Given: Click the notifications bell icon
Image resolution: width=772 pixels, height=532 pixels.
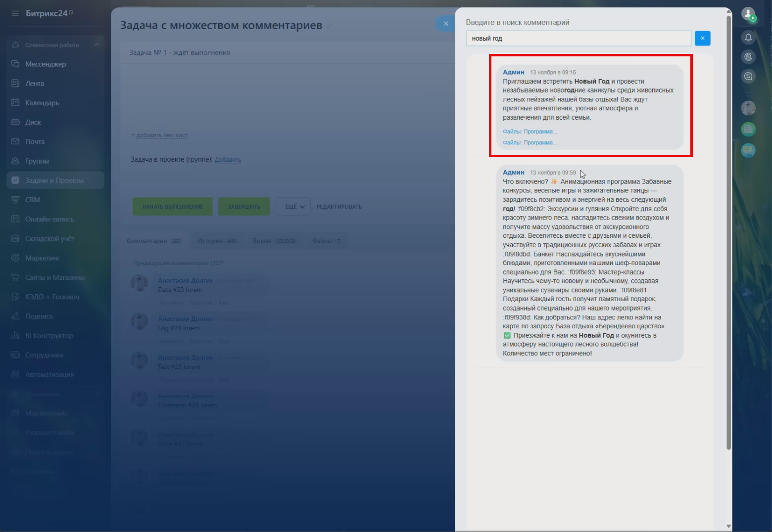Looking at the screenshot, I should (x=748, y=38).
